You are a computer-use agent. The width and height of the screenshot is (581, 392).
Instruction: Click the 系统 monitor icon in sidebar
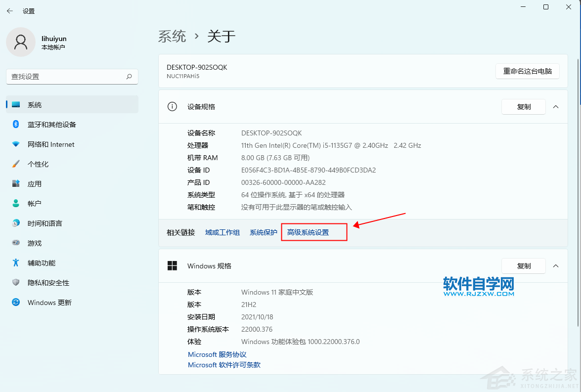[x=15, y=104]
